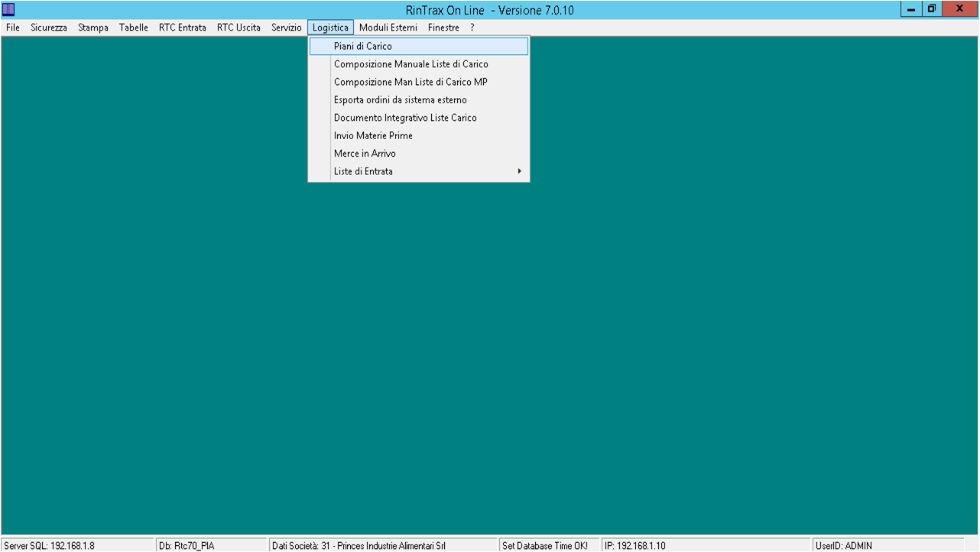Close the open Logistica menu
Image resolution: width=980 pixels, height=552 pixels.
pos(330,28)
